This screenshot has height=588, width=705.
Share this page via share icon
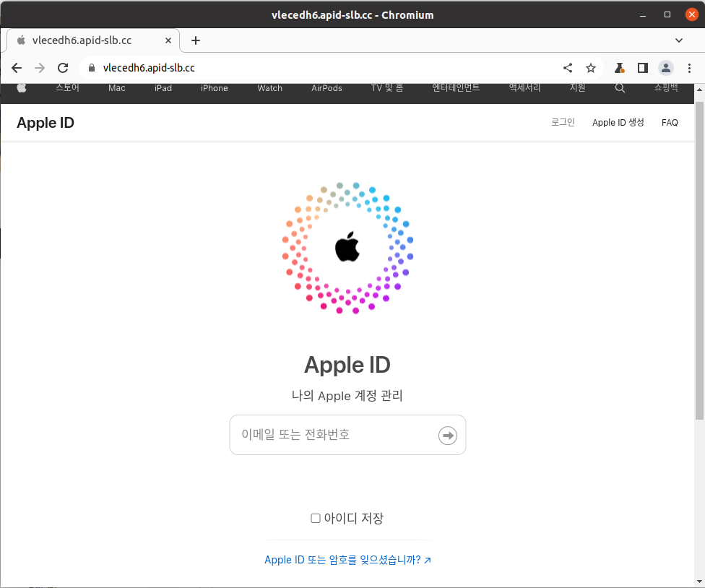tap(568, 68)
